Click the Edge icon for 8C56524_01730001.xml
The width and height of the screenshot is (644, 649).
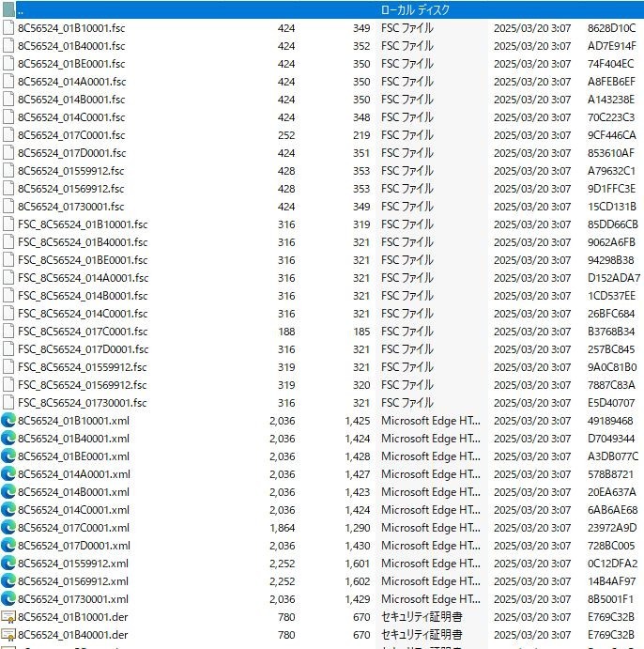point(8,599)
